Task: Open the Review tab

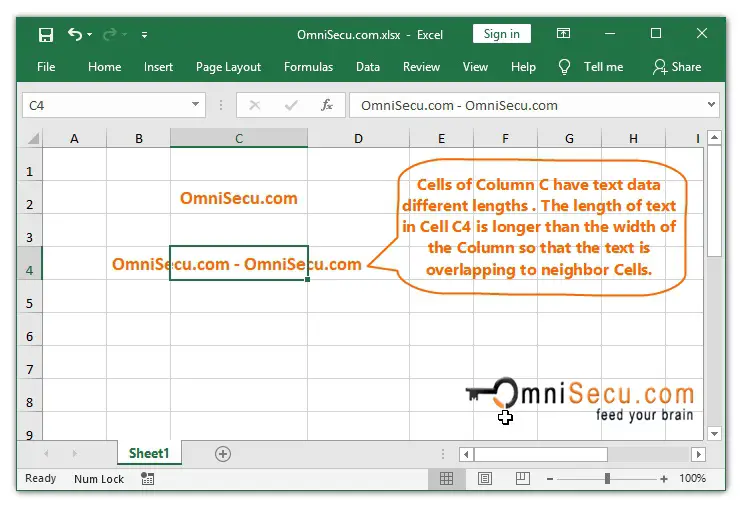Action: [x=421, y=67]
